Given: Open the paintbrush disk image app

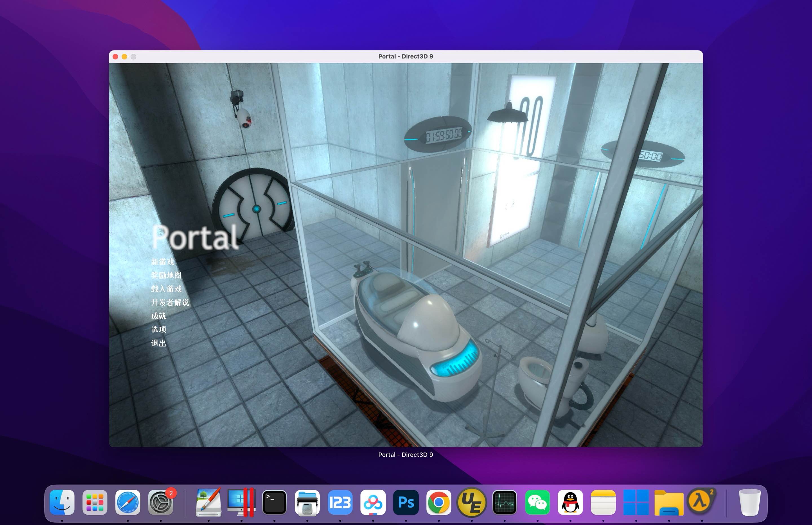Looking at the screenshot, I should click(x=208, y=502).
